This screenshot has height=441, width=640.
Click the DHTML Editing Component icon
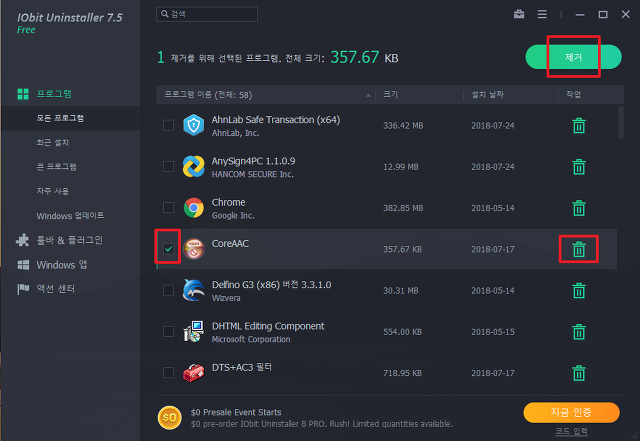tap(193, 332)
